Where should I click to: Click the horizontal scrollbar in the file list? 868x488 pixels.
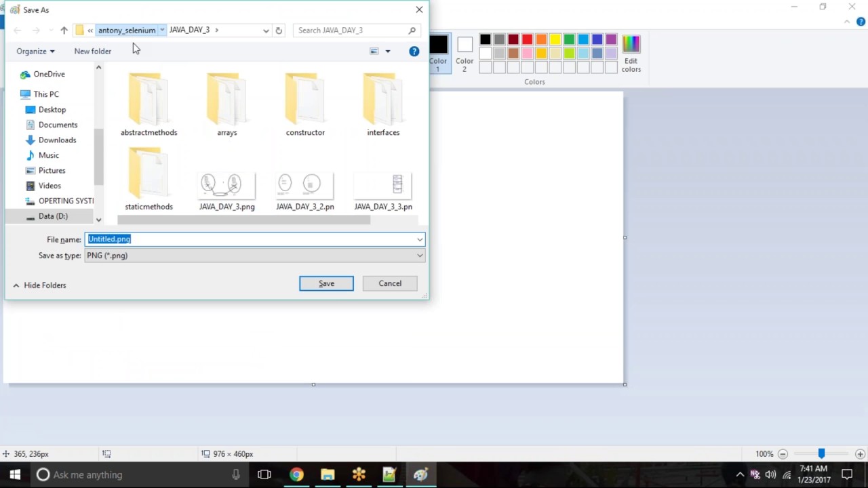[244, 220]
